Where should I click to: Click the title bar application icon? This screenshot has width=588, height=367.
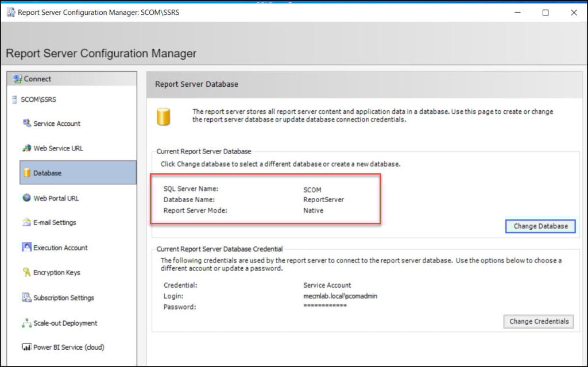pyautogui.click(x=11, y=12)
